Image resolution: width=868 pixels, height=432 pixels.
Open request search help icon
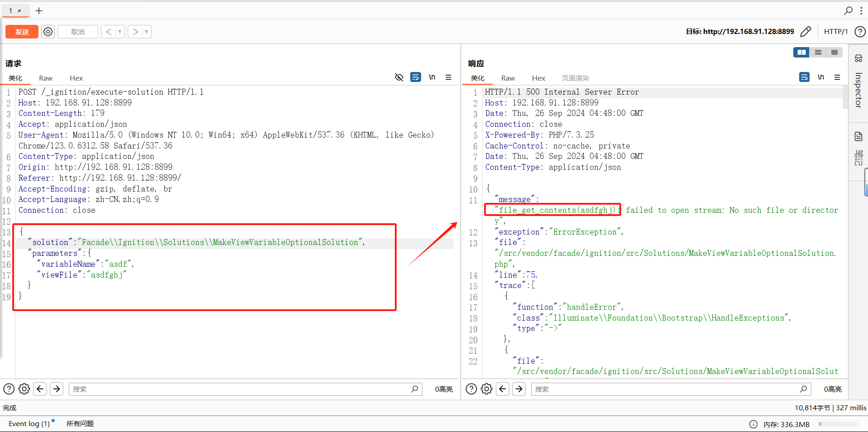tap(9, 389)
